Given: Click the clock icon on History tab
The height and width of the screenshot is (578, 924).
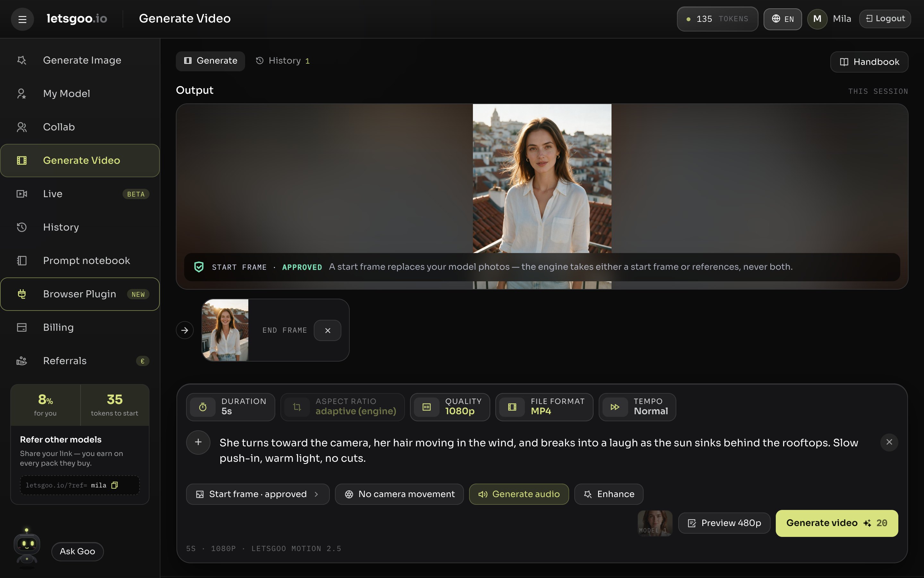Looking at the screenshot, I should pos(260,61).
